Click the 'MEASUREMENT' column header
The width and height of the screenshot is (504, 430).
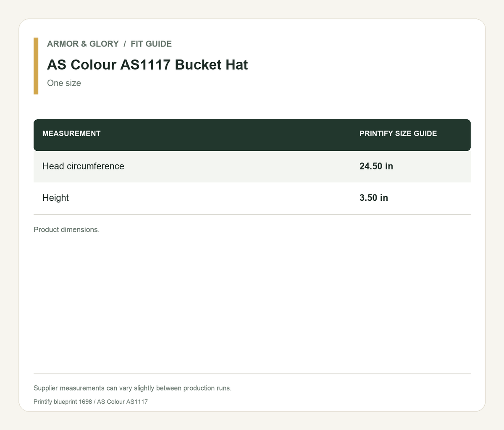pos(71,134)
